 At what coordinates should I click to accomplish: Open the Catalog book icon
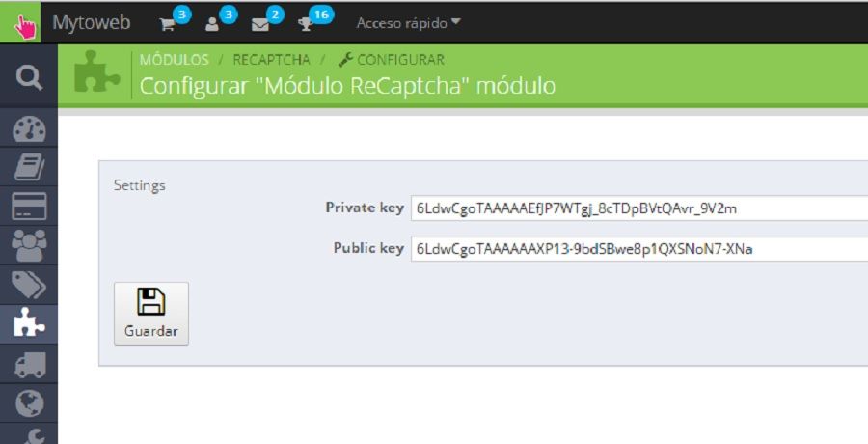[x=29, y=167]
